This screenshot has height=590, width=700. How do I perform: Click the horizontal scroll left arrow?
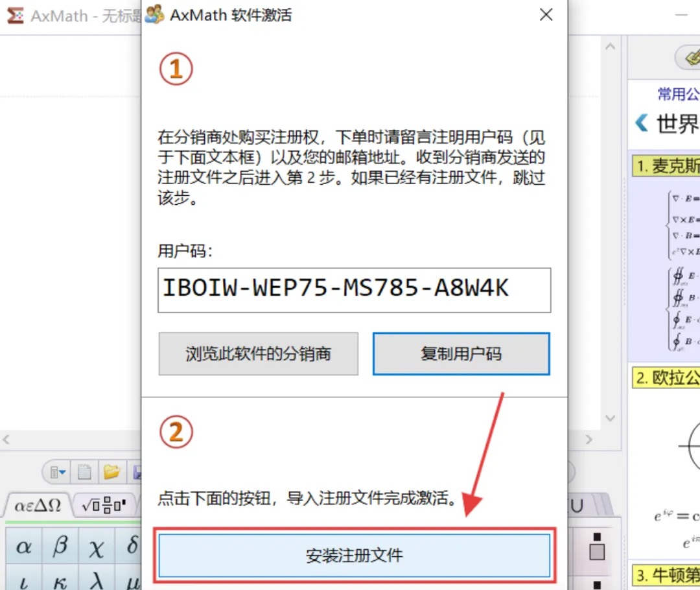6,439
